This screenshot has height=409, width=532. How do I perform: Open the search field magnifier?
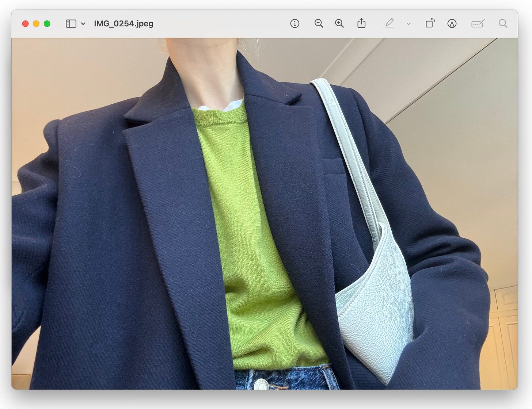point(503,24)
